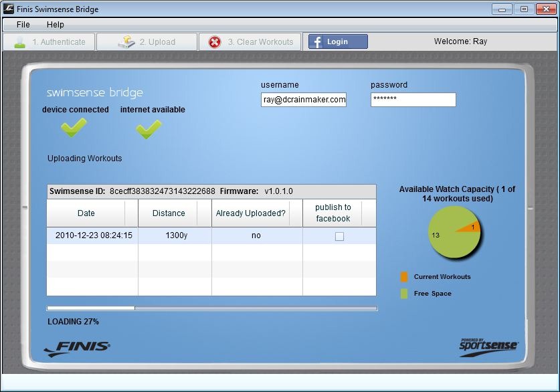The height and width of the screenshot is (392, 560).
Task: Click the 2. Upload toolbar button
Action: [147, 41]
